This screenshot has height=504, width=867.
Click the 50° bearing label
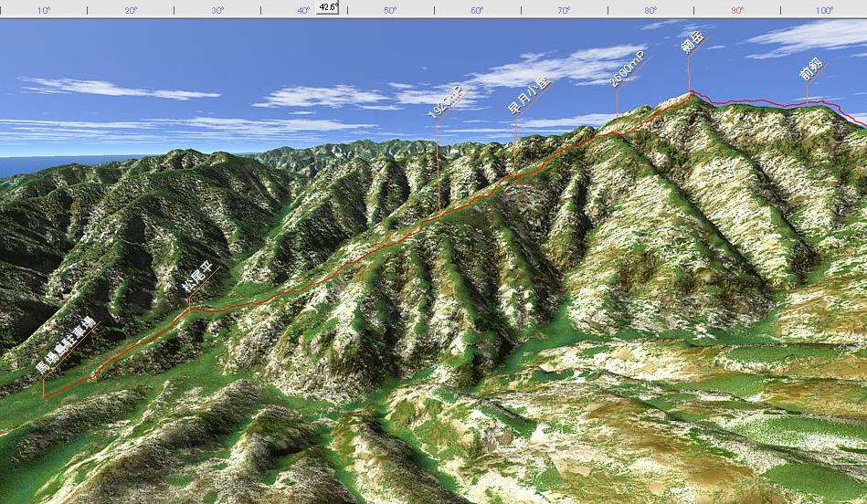tap(390, 10)
